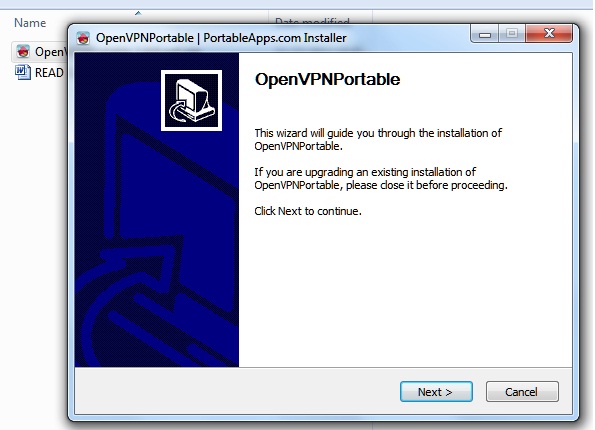
Task: Select the Open file name in list
Action: point(51,52)
